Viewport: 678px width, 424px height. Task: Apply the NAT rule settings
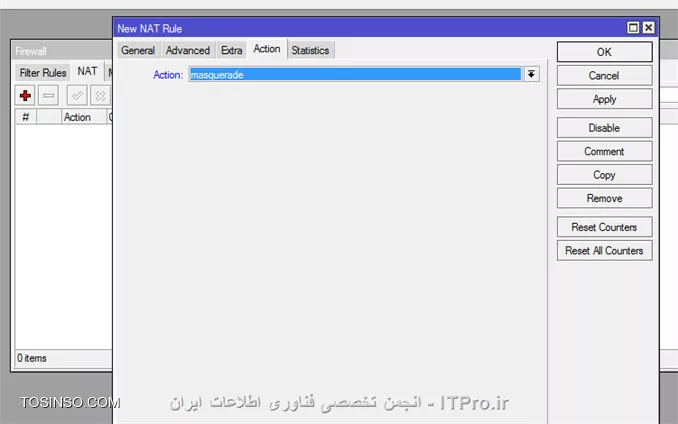(x=604, y=99)
